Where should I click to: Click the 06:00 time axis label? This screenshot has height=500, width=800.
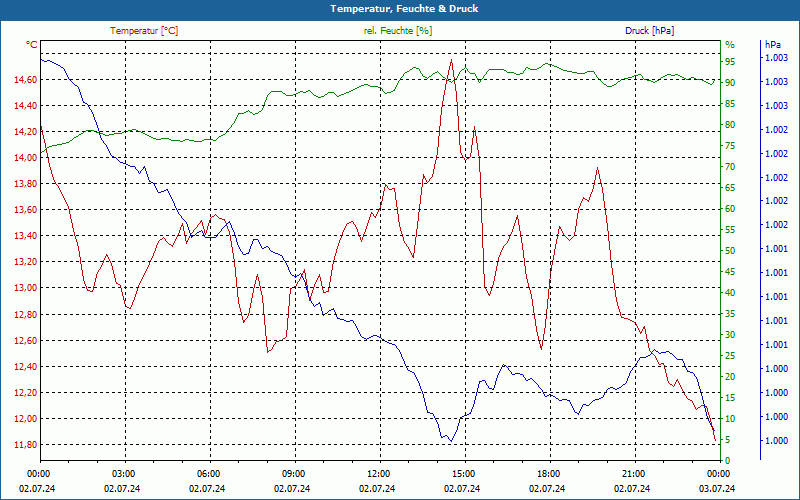pos(208,474)
